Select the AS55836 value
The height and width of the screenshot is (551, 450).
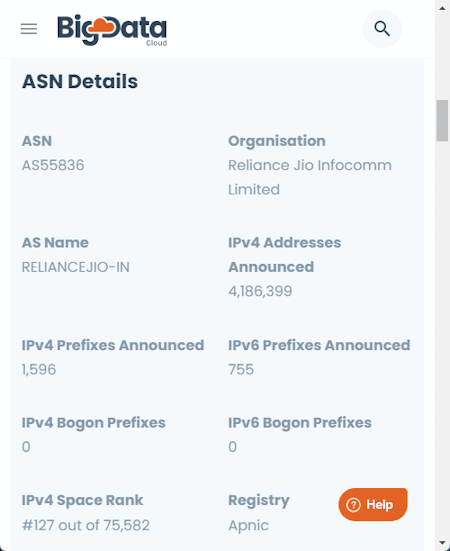coord(53,165)
